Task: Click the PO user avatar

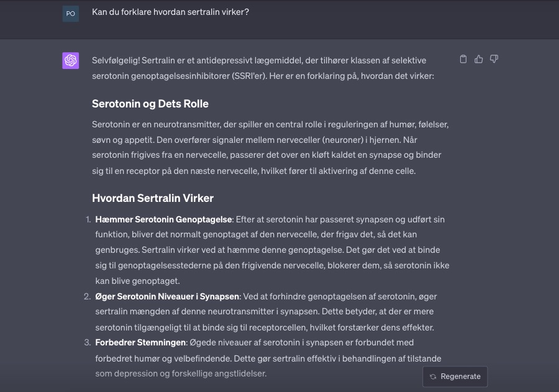Action: click(x=71, y=13)
